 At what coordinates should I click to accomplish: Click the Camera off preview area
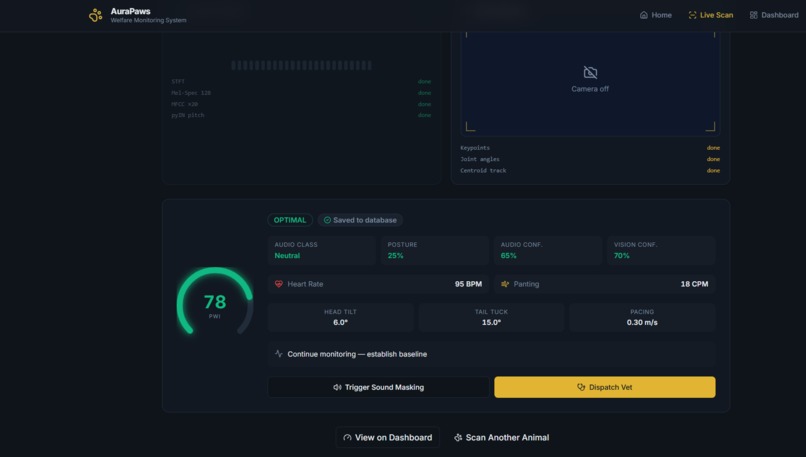point(590,82)
